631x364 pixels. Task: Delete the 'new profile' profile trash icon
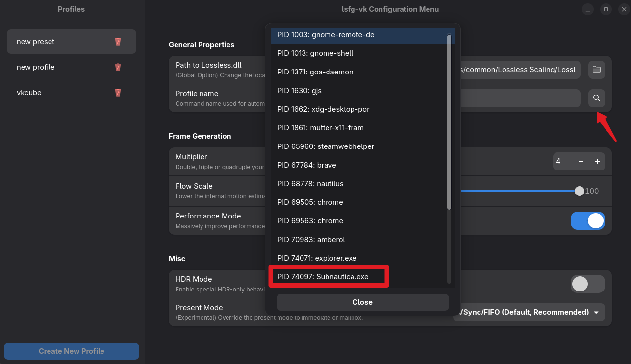pos(118,67)
